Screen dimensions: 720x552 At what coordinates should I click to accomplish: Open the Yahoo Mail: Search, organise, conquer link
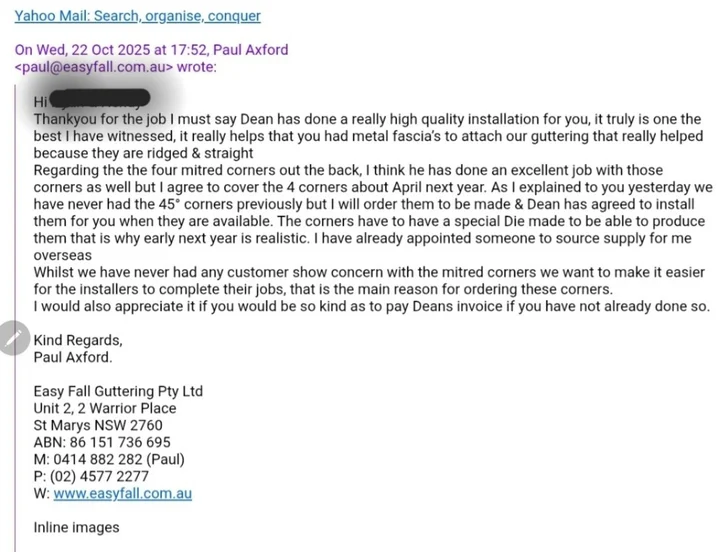tap(137, 16)
